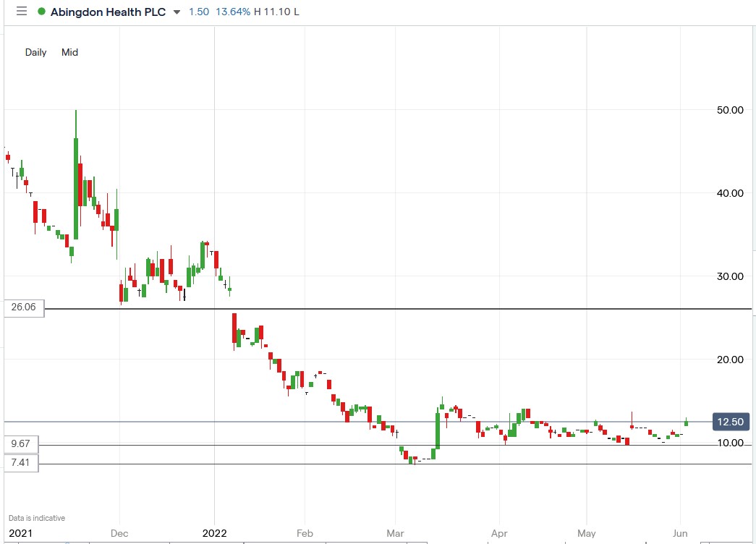
Task: Click the 9.67 price level label
Action: [x=22, y=446]
